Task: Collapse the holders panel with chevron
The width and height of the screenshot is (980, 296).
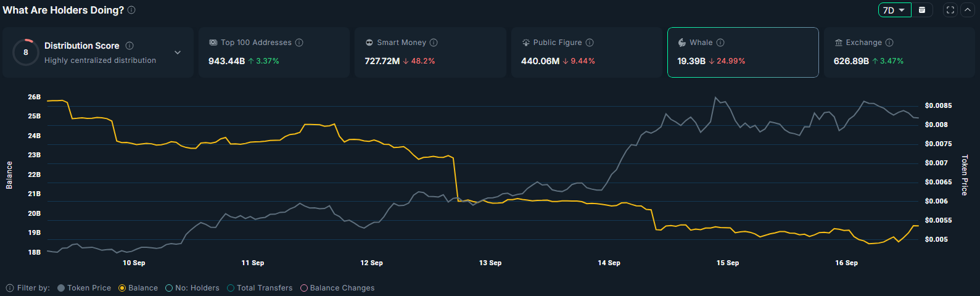Action: pos(968,10)
